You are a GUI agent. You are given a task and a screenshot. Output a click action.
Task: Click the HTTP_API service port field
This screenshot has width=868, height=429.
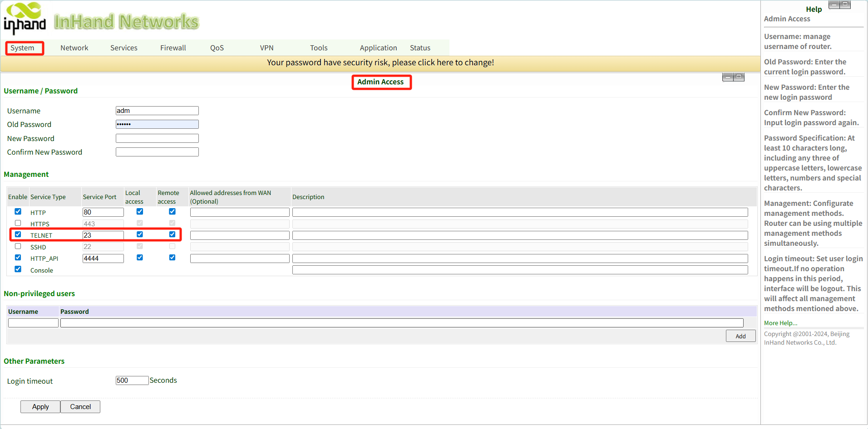click(x=103, y=258)
